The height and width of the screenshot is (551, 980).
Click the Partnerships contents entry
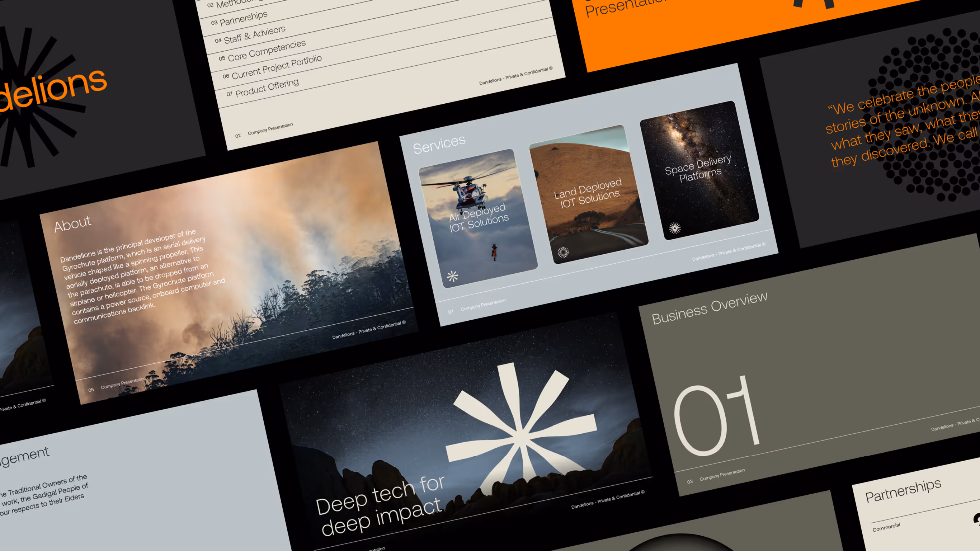tap(244, 18)
